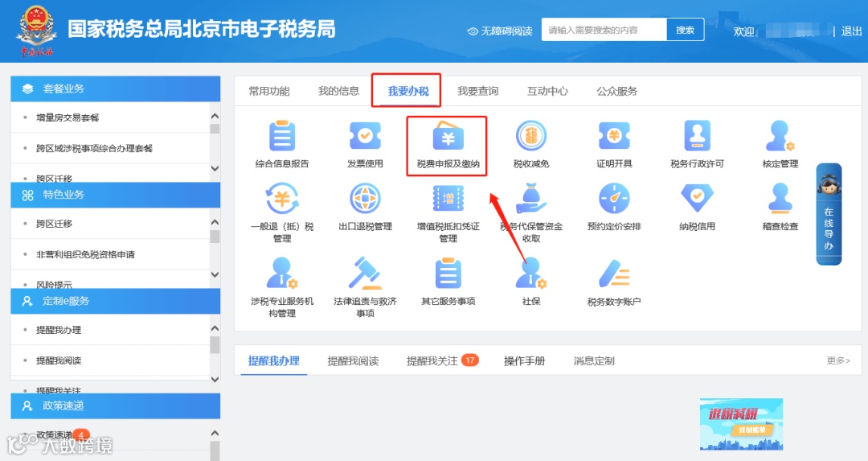Screen dimensions: 868x461
Task: Select 提醒我关注 tab with badge 17
Action: point(442,360)
